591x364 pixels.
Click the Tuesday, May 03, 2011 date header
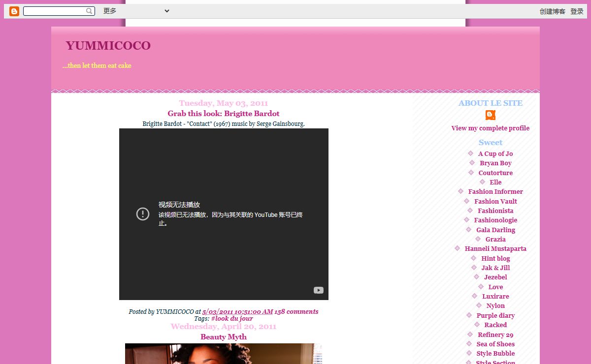pos(224,103)
